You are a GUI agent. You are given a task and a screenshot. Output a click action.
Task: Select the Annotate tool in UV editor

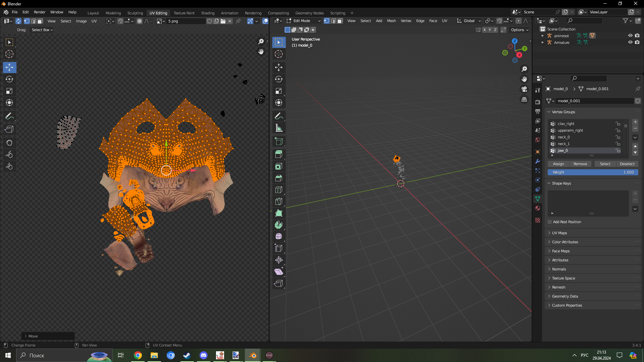(x=9, y=116)
